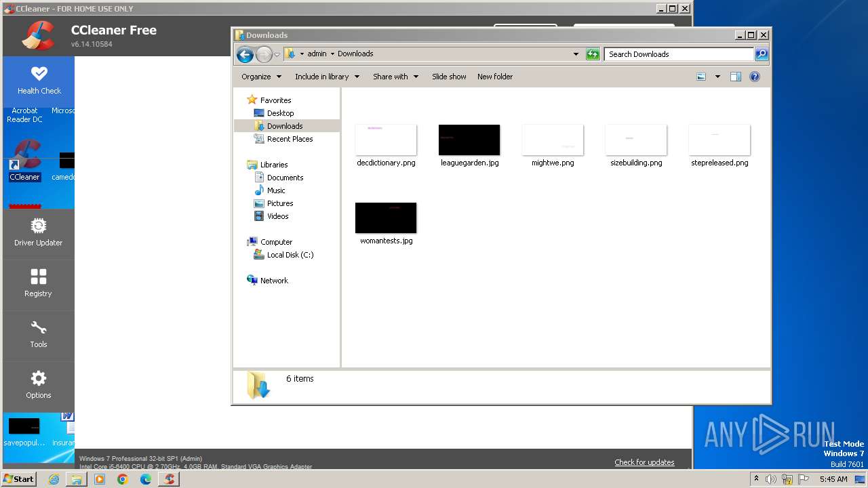Open Videos library in navigation pane

pyautogui.click(x=277, y=216)
